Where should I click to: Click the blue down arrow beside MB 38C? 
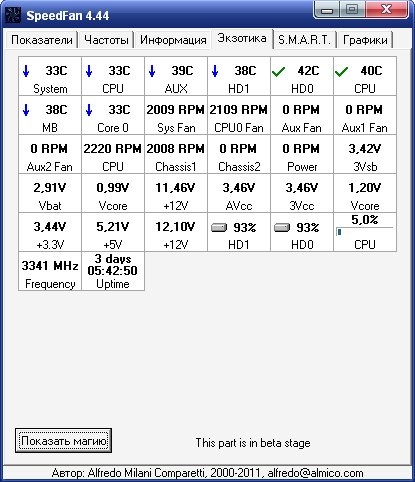click(x=26, y=110)
